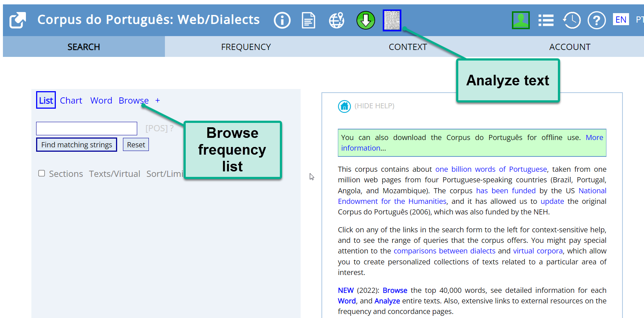This screenshot has width=644, height=318.
Task: Click the green user profile icon
Action: point(521,20)
